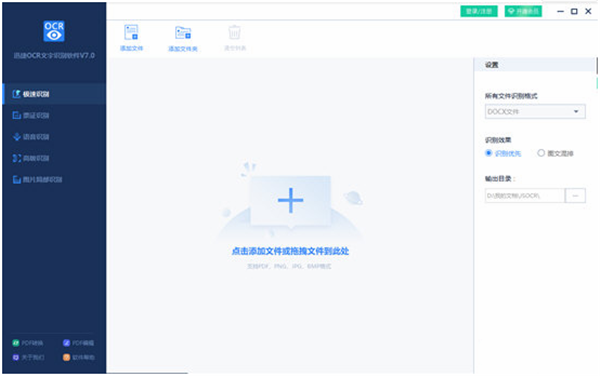Click the About Us (关于我们) icon

tap(16, 358)
